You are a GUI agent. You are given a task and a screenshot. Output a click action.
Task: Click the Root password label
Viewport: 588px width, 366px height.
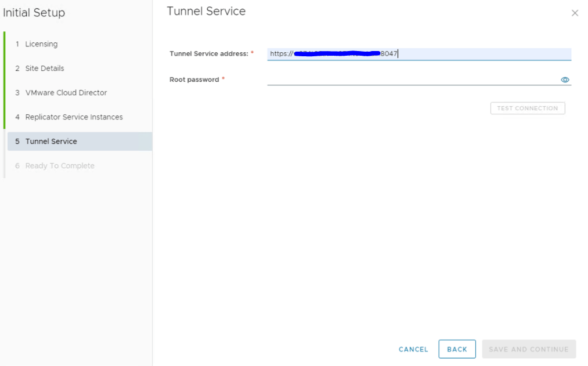[194, 79]
